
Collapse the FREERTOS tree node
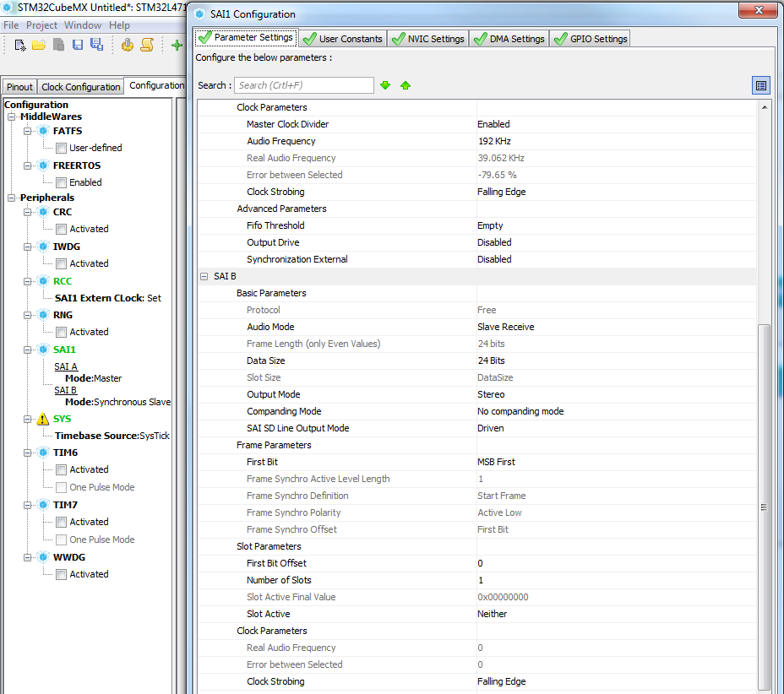coord(28,165)
